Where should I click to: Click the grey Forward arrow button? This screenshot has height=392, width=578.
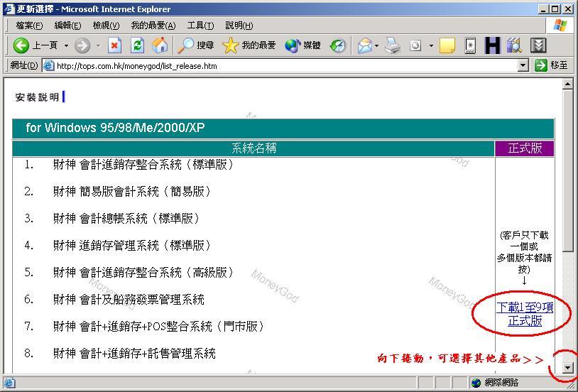(82, 45)
